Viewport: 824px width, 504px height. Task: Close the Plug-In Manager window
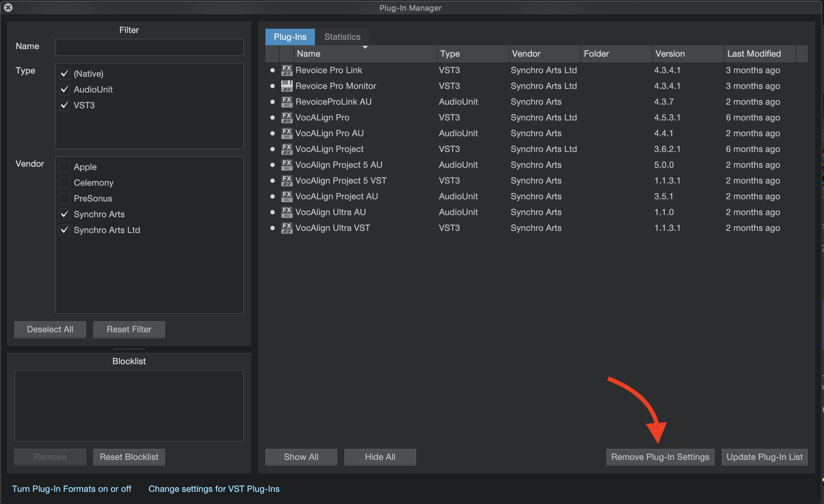tap(8, 8)
